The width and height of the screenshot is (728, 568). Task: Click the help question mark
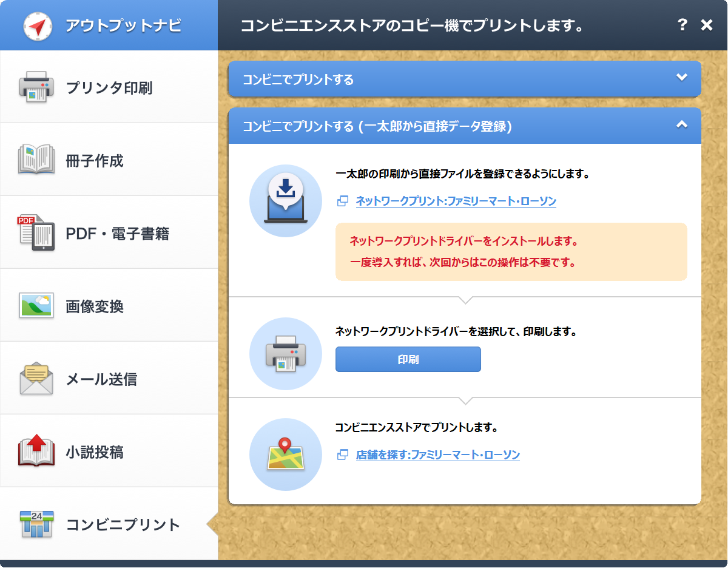[x=682, y=25]
